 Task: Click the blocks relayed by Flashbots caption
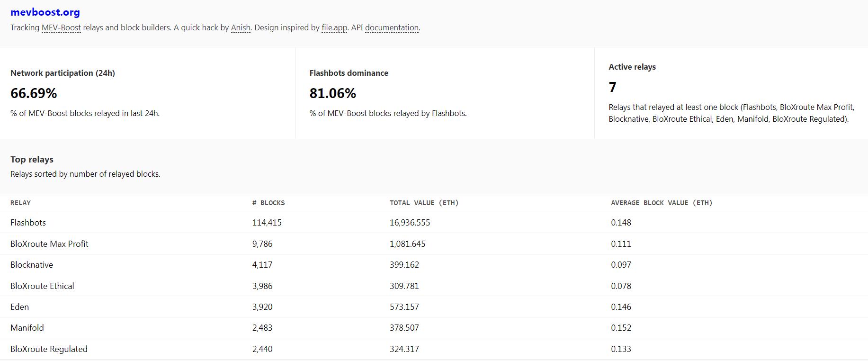[388, 114]
